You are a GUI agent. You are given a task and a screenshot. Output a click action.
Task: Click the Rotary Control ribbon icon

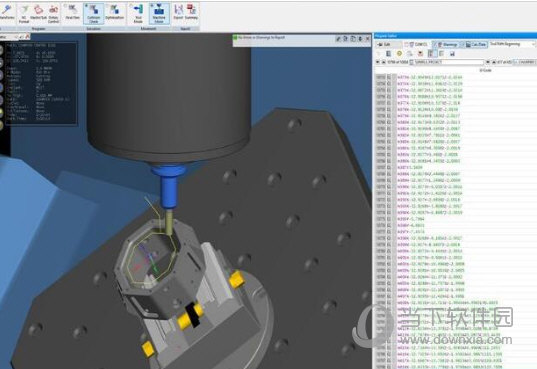click(53, 14)
